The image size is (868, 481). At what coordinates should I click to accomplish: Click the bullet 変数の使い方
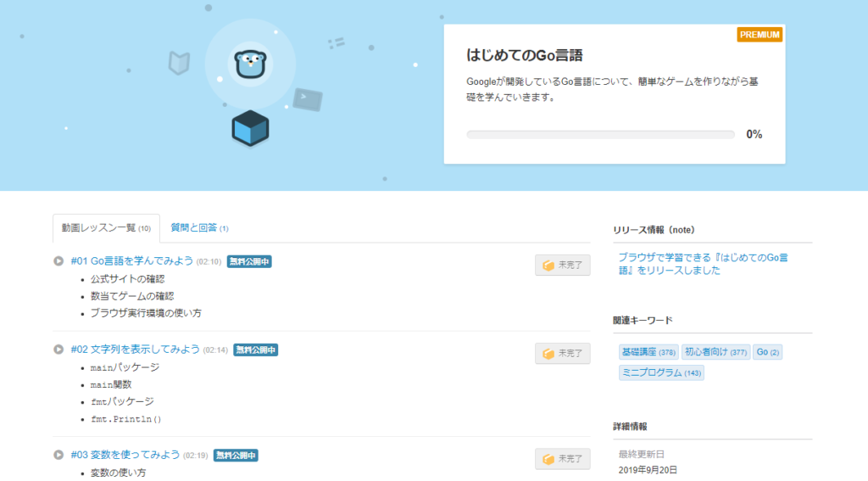coord(118,473)
